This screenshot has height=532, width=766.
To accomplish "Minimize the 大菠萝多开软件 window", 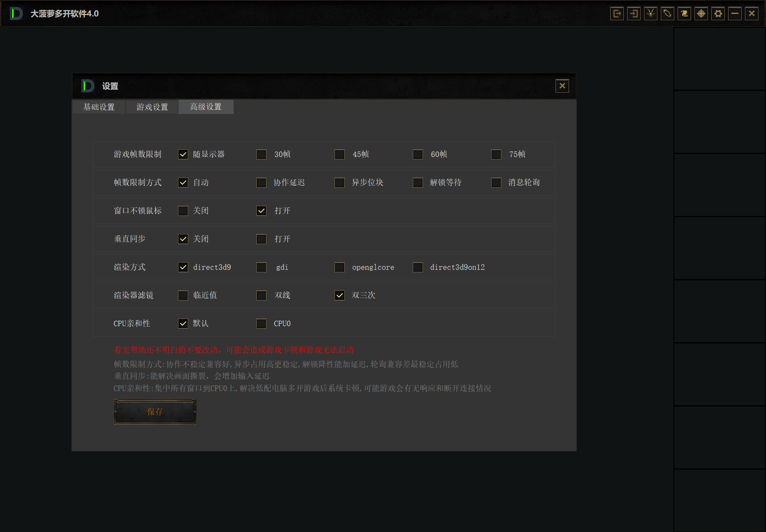I will pos(735,13).
